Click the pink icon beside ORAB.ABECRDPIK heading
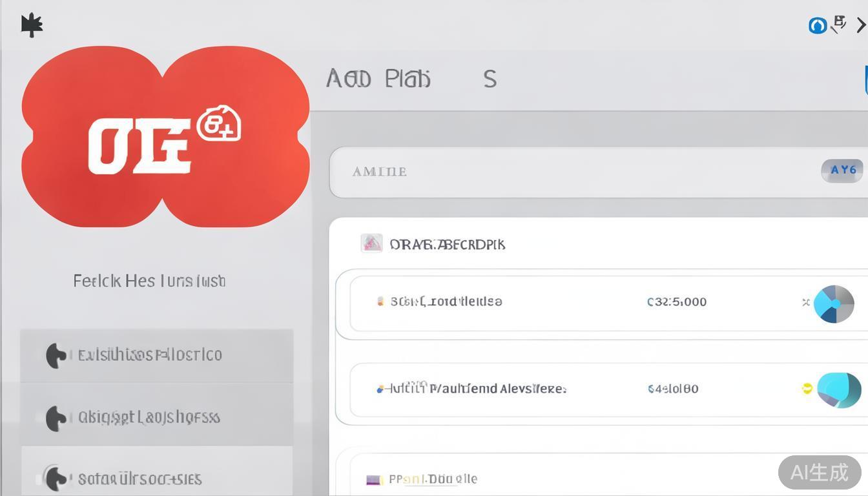Screen dimensions: 868x496 pyautogui.click(x=371, y=243)
